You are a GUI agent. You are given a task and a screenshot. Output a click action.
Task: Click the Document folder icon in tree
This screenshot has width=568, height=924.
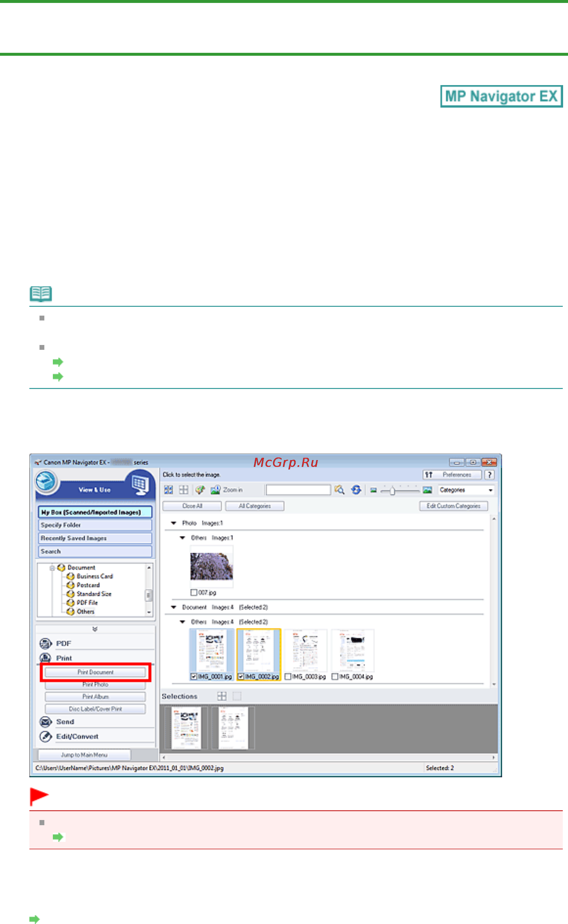(61, 567)
